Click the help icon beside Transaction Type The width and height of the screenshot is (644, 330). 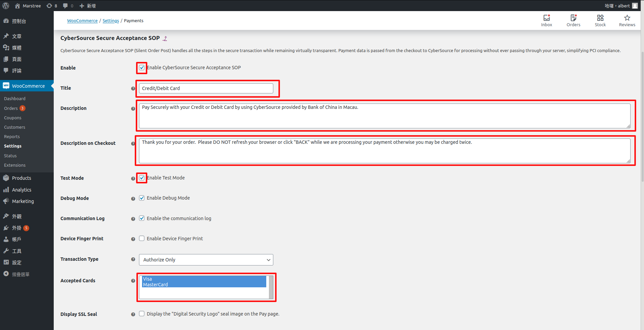point(133,259)
